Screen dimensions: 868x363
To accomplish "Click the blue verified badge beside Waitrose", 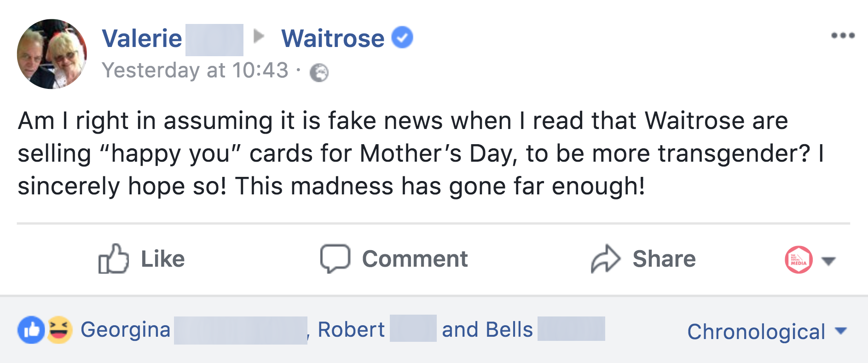I will [402, 37].
